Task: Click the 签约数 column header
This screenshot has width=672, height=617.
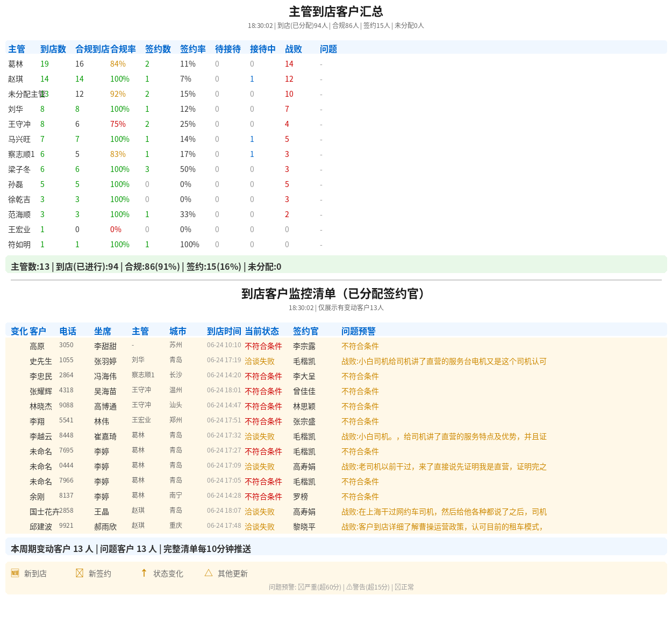Action: 158,49
